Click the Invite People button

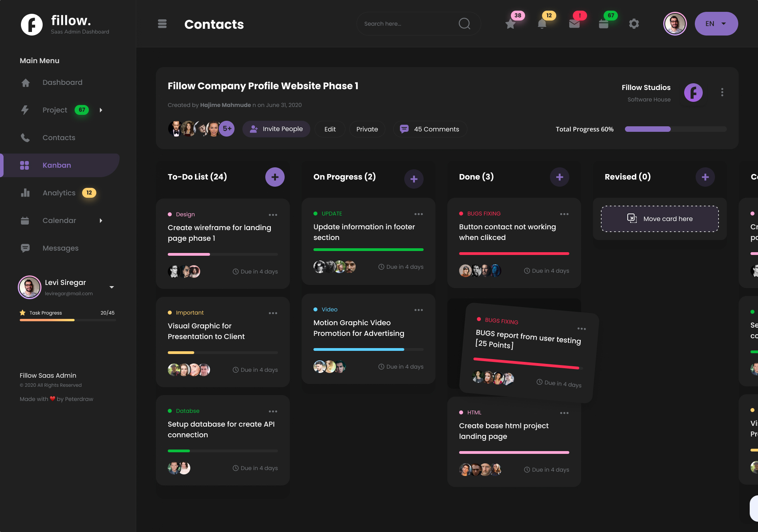276,129
